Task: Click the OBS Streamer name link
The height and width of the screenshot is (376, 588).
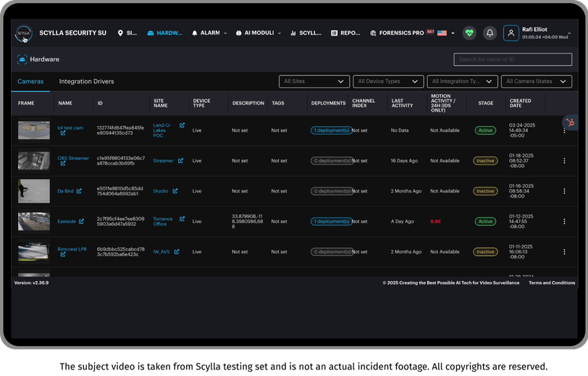Action: point(73,158)
